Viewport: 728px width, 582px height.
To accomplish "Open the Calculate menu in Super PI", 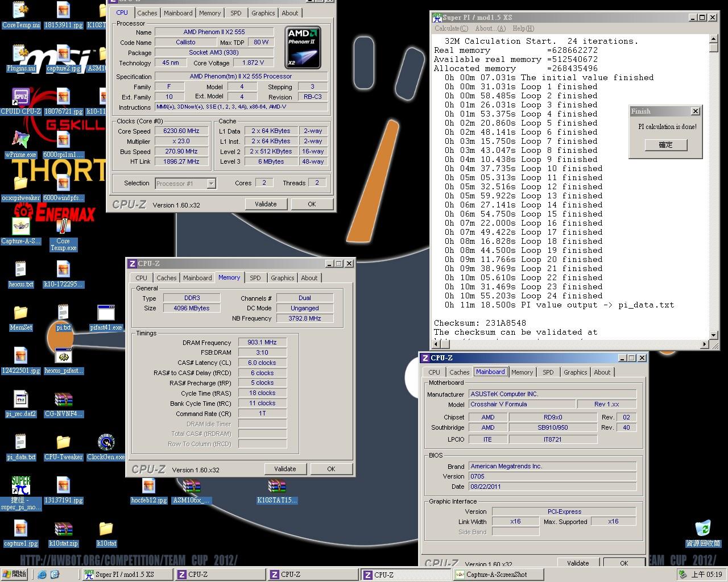I will 451,28.
